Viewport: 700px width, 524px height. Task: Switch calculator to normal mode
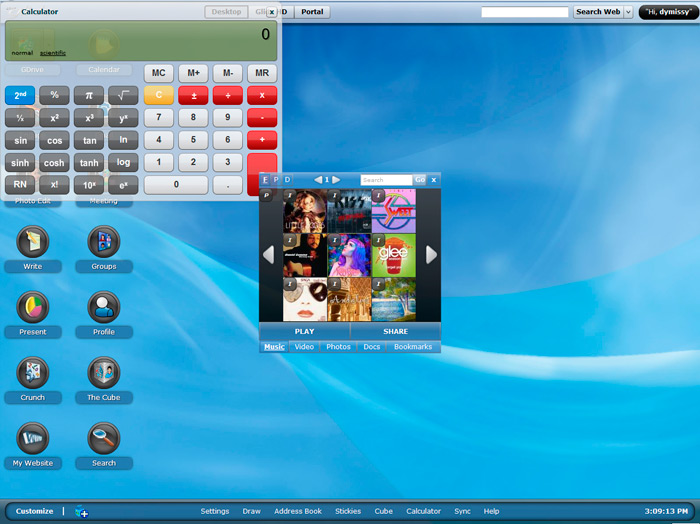pyautogui.click(x=22, y=53)
